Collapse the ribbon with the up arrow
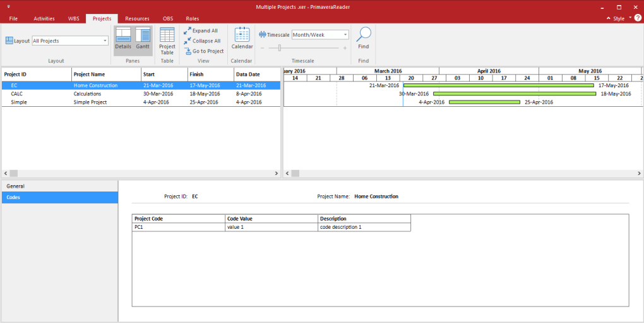This screenshot has width=644, height=323. pos(608,19)
